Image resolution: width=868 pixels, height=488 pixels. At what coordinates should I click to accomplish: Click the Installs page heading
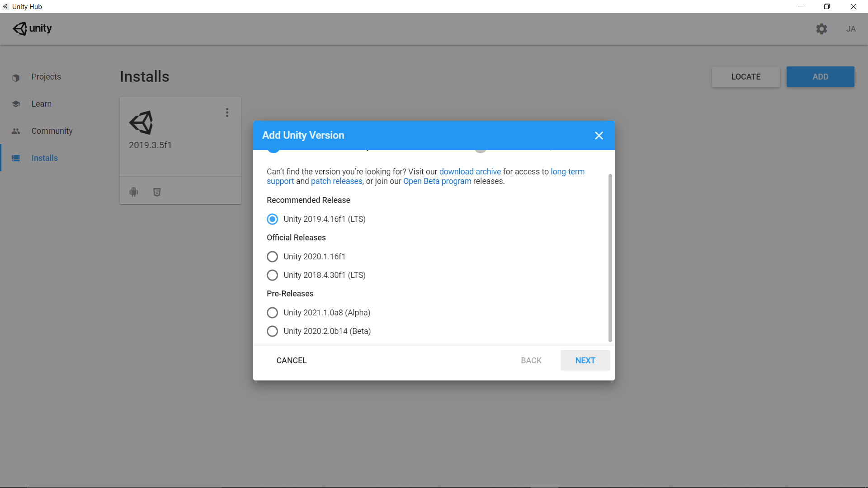pos(145,77)
